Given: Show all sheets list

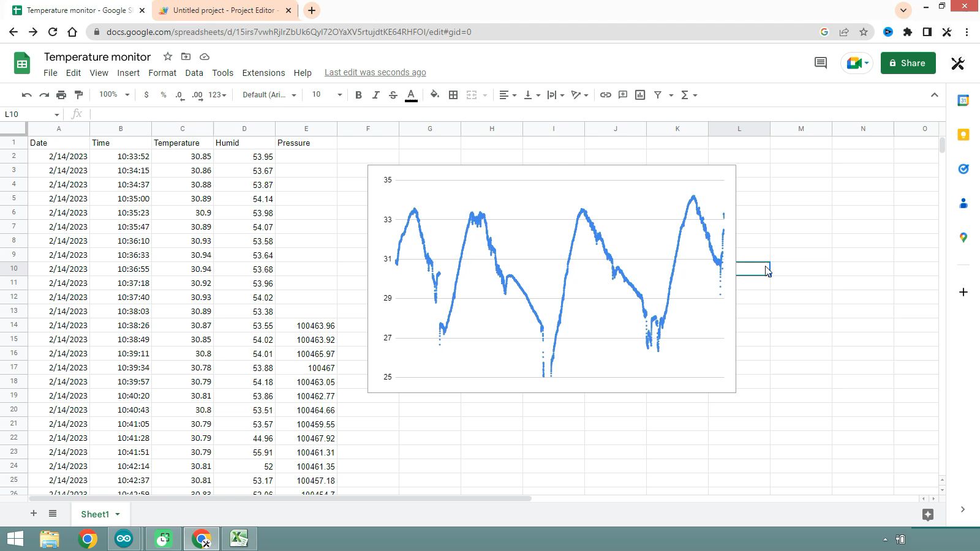Looking at the screenshot, I should (53, 514).
